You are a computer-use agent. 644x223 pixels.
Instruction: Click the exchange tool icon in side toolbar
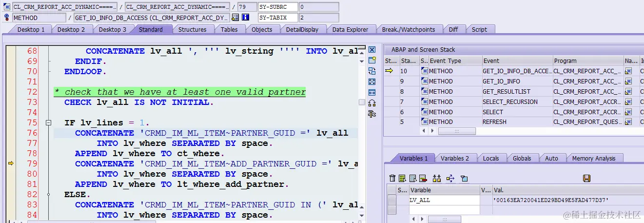pos(372,71)
